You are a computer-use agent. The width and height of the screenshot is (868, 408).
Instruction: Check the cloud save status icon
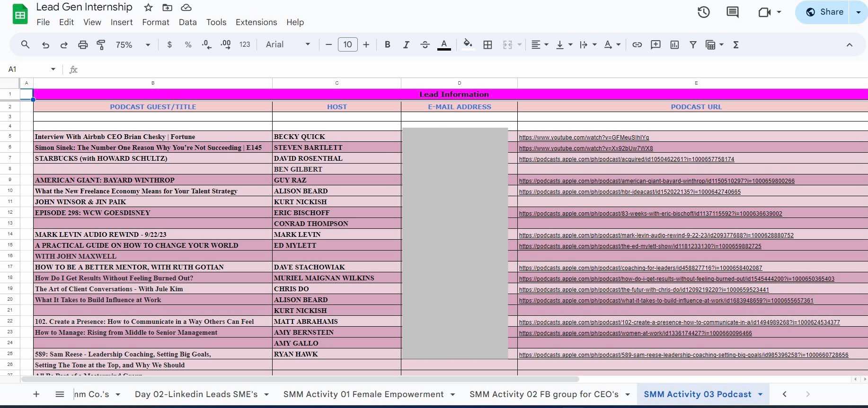(x=186, y=8)
